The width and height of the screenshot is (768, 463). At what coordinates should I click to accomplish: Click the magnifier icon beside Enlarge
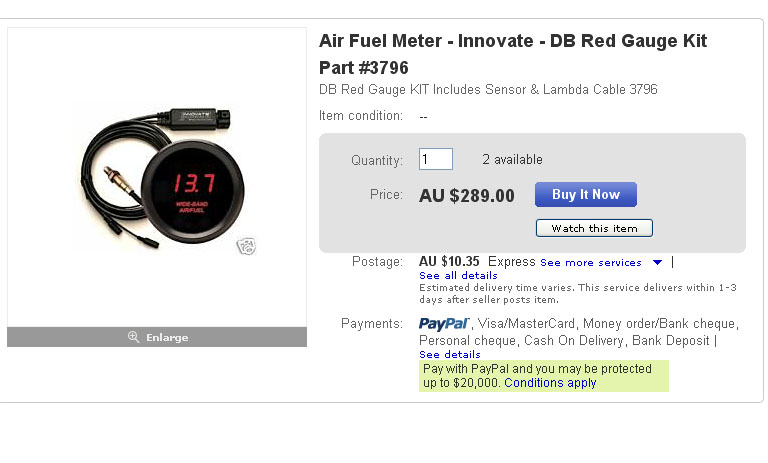click(133, 337)
